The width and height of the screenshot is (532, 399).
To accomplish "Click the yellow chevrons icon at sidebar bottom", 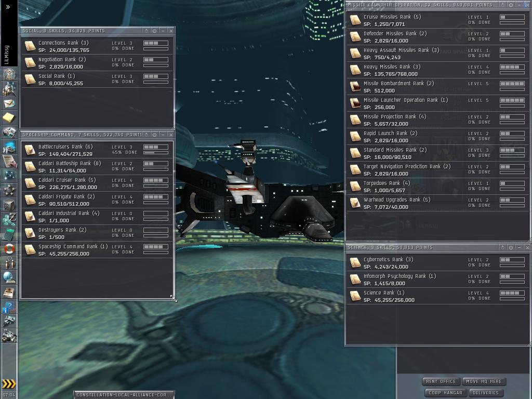I will click(x=9, y=384).
